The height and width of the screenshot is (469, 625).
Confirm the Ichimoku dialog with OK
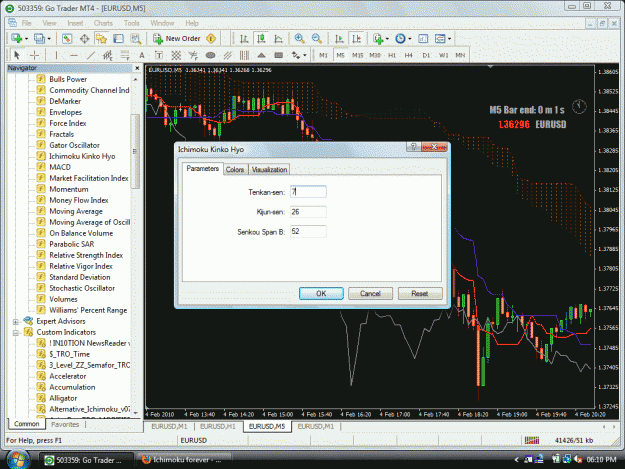[321, 294]
